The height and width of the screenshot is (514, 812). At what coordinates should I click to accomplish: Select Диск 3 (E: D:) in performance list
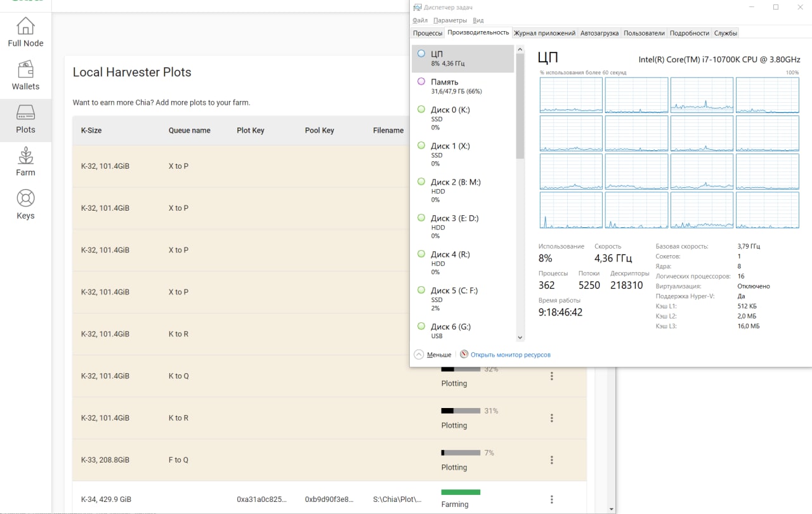coord(463,227)
